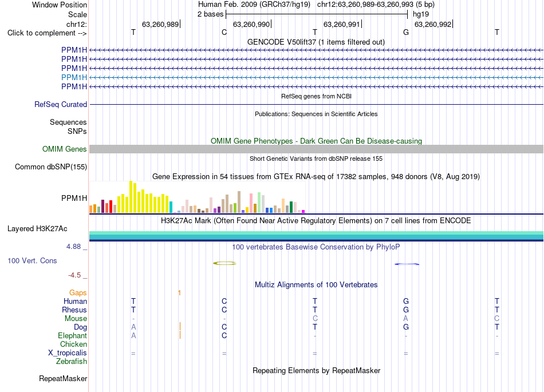The width and height of the screenshot is (544, 392).
Task: Click the C base in Elephant row
Action: click(x=224, y=335)
